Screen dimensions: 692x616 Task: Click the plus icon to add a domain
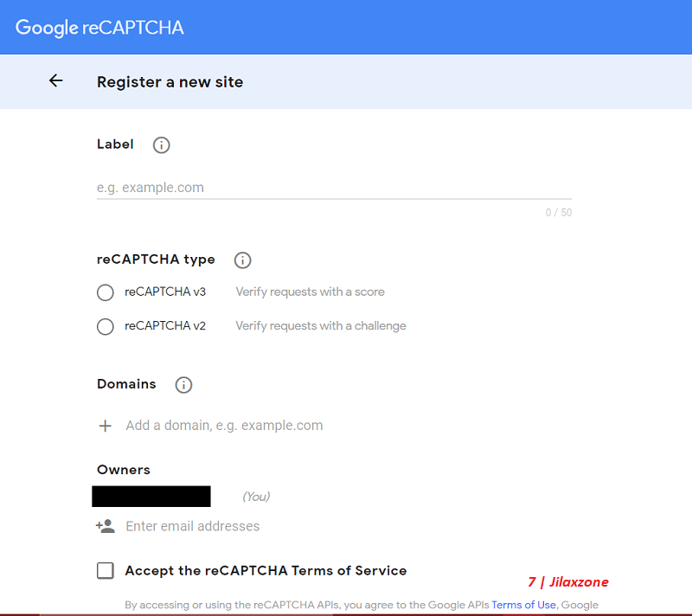pos(105,426)
